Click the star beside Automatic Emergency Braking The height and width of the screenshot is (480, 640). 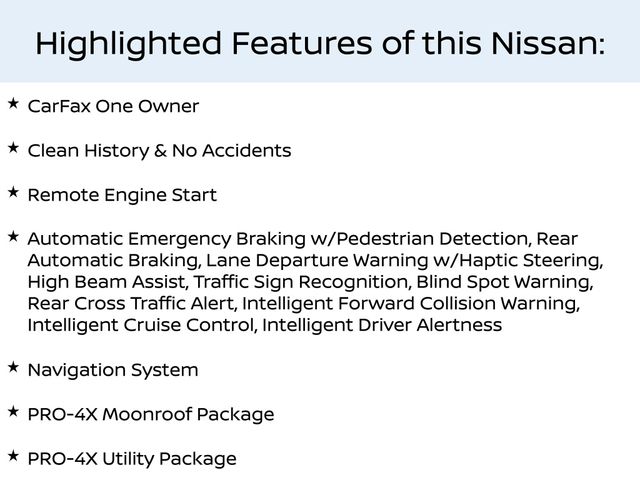pos(12,236)
